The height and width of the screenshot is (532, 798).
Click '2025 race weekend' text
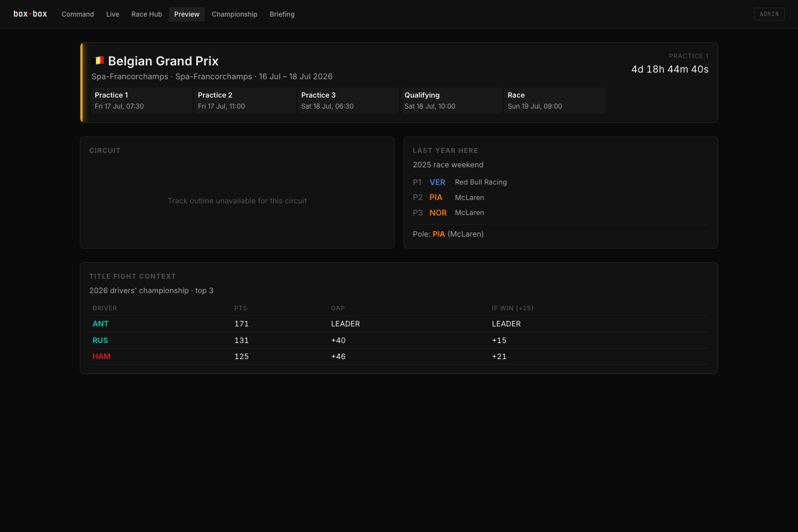448,165
